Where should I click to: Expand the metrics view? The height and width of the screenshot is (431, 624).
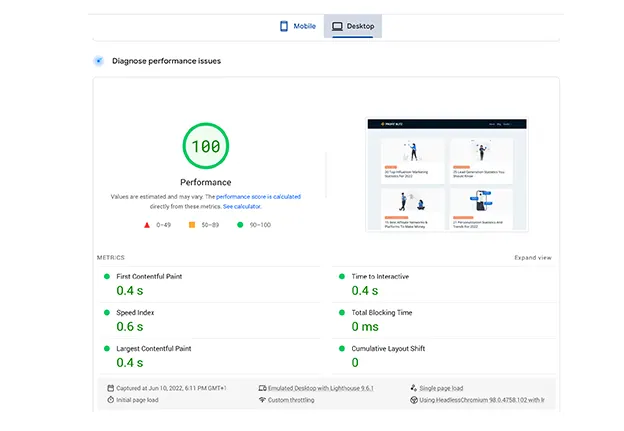pyautogui.click(x=533, y=257)
